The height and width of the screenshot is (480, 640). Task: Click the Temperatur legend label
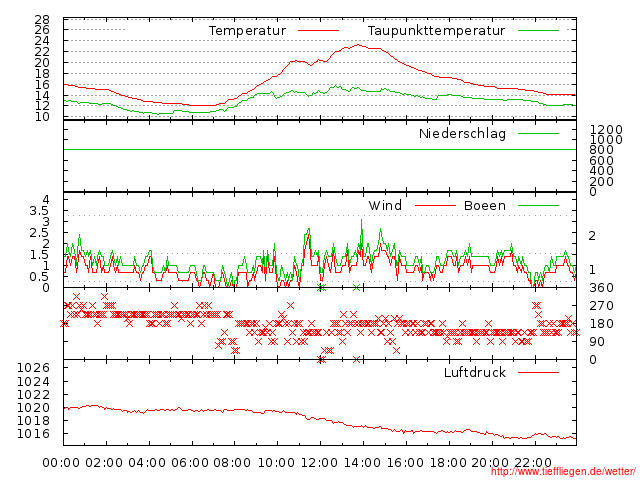247,31
